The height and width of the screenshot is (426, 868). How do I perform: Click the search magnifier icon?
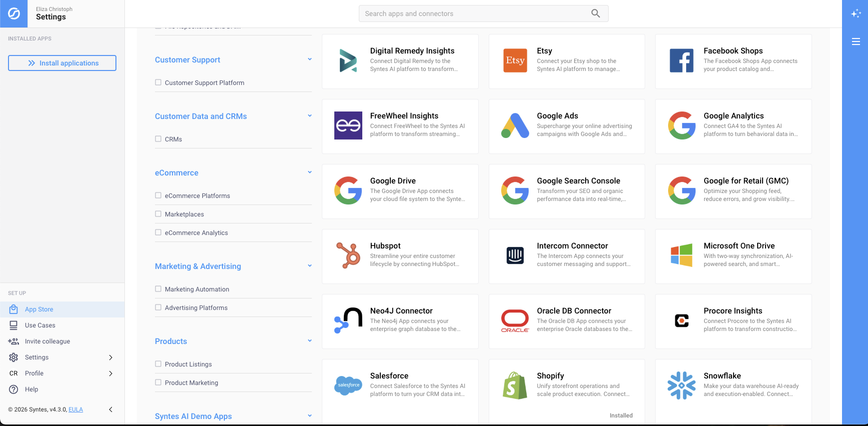point(595,13)
